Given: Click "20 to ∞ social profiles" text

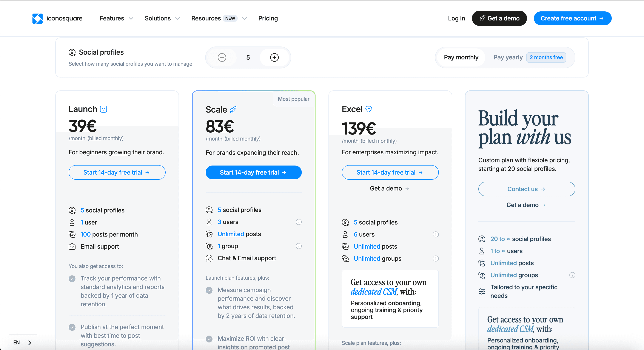Looking at the screenshot, I should point(521,239).
